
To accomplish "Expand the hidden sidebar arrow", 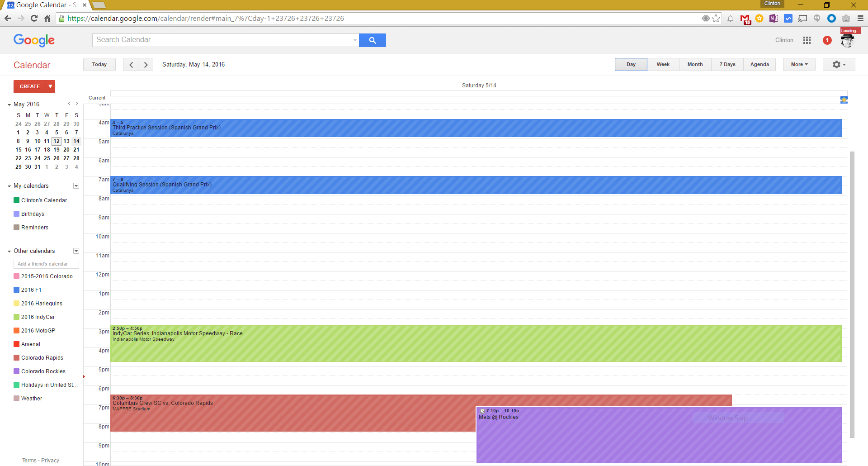I will 84,376.
